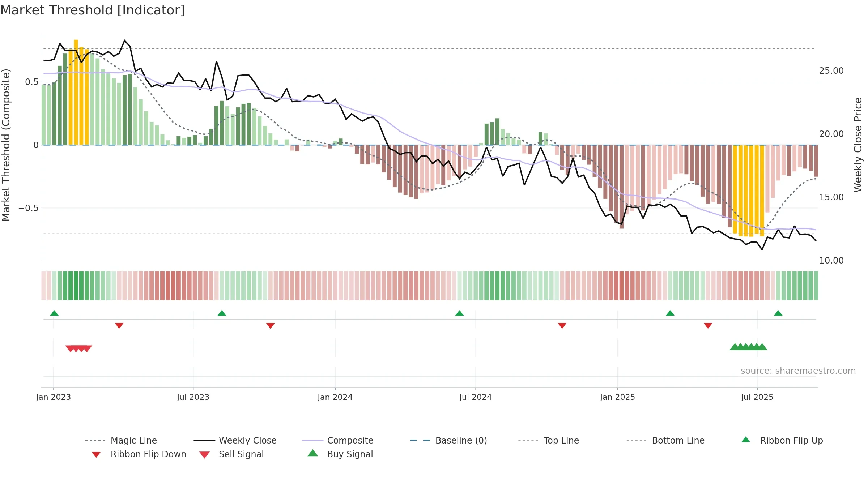The image size is (868, 488).
Task: Toggle the Composite legend entry
Action: point(338,440)
